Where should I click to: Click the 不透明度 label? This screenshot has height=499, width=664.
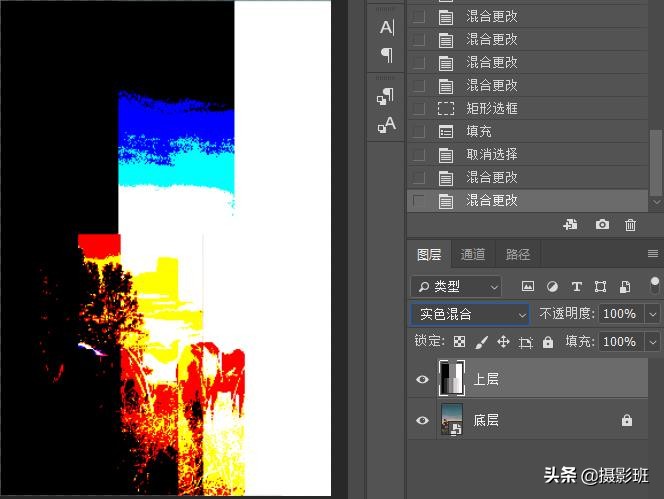(x=567, y=314)
